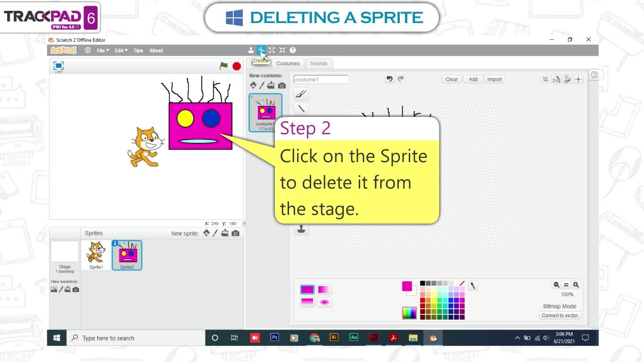Screen dimensions: 644x362
Task: Choose the horizontal gradient fill style
Action: point(324,289)
